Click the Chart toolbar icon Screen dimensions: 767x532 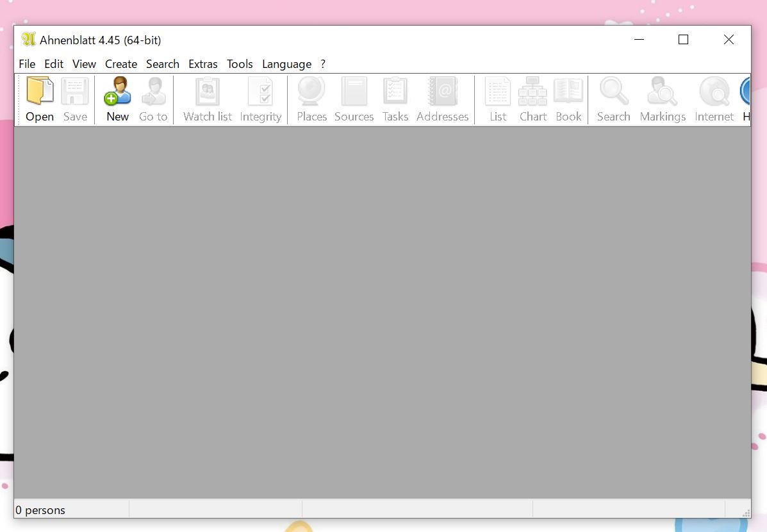pos(532,91)
